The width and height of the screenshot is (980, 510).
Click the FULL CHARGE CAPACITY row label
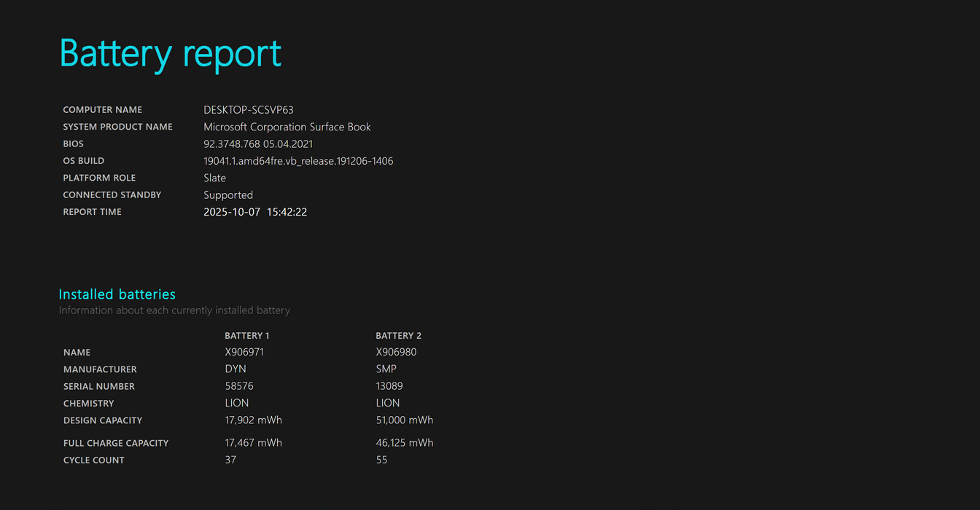(116, 443)
